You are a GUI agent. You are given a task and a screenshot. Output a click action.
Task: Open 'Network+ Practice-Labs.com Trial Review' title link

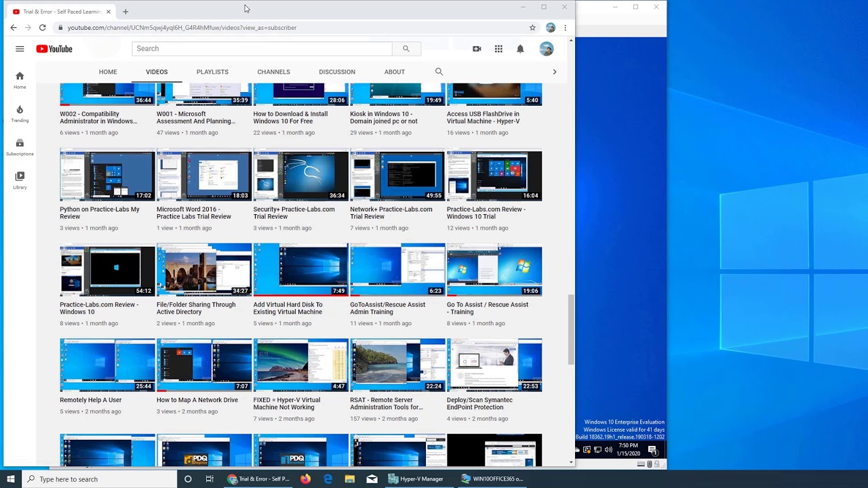pos(391,213)
